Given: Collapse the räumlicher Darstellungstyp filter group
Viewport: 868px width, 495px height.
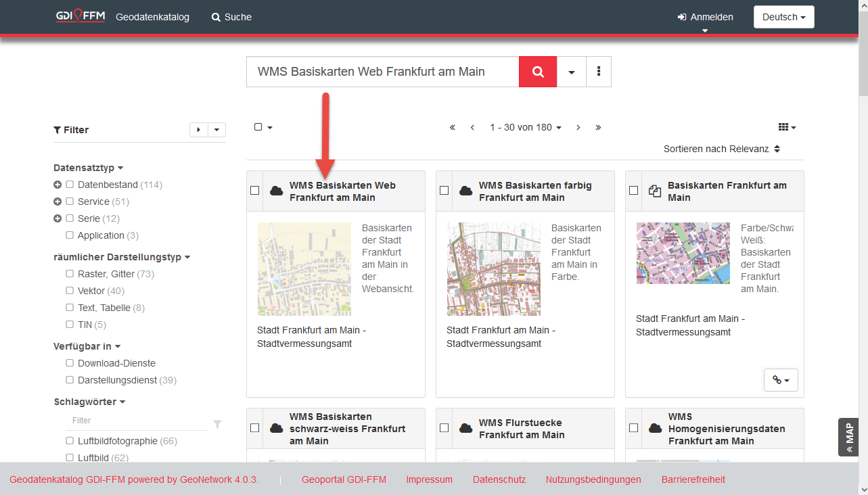Looking at the screenshot, I should coord(122,257).
